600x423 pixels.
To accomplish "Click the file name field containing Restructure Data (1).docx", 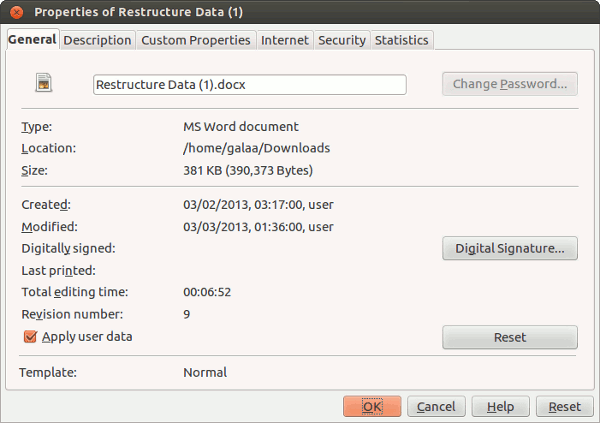I will click(x=249, y=85).
